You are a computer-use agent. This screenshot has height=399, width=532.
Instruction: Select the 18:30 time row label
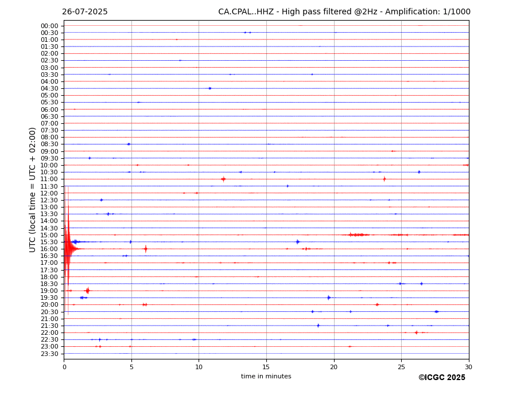click(49, 284)
